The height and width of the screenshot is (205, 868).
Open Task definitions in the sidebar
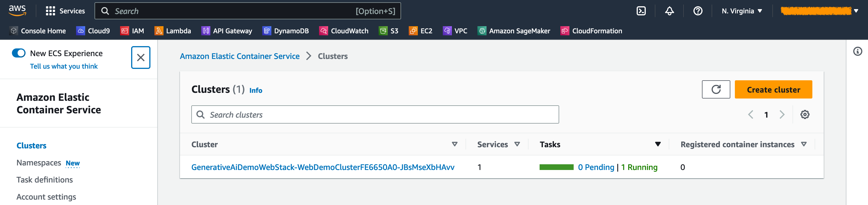tap(45, 180)
